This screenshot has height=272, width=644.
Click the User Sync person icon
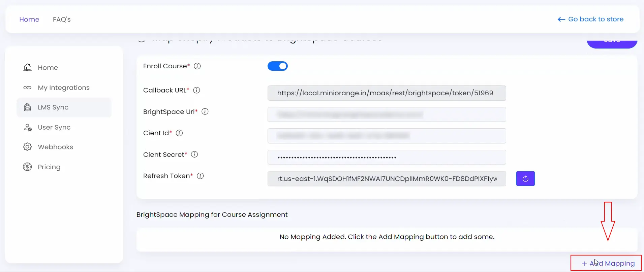[x=27, y=127]
